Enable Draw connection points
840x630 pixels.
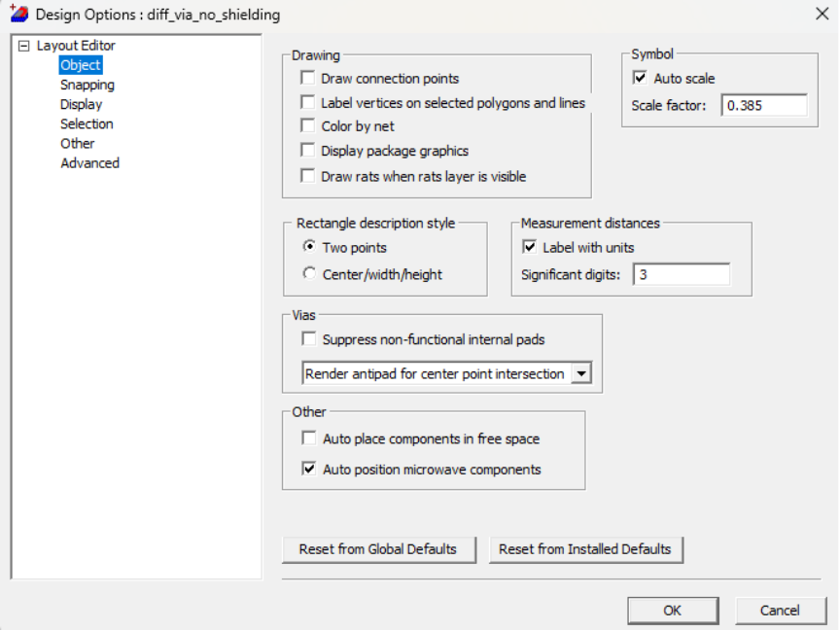[x=308, y=78]
